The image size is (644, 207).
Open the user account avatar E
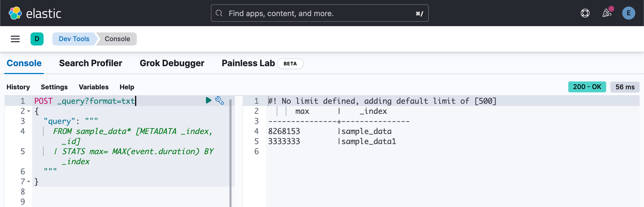[x=628, y=13]
